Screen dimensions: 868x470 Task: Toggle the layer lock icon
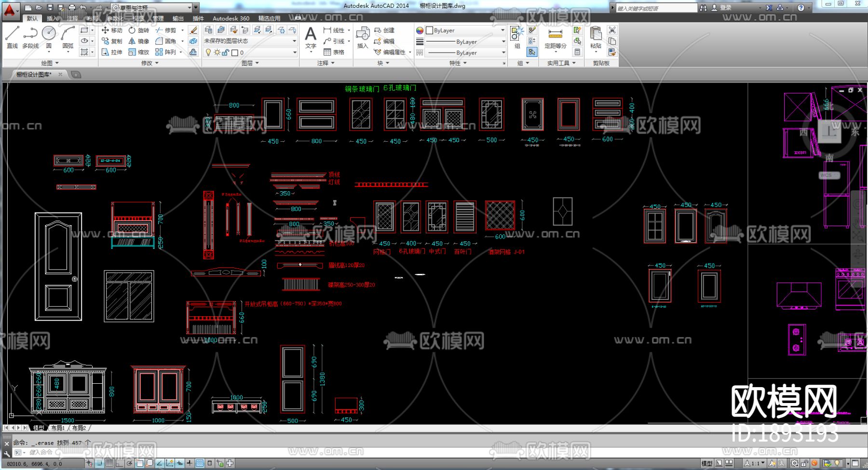pos(225,53)
